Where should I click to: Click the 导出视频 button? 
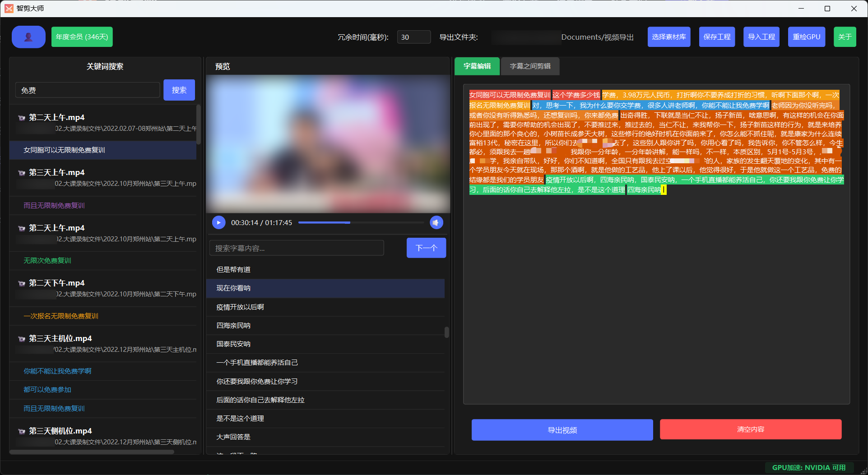click(x=562, y=430)
